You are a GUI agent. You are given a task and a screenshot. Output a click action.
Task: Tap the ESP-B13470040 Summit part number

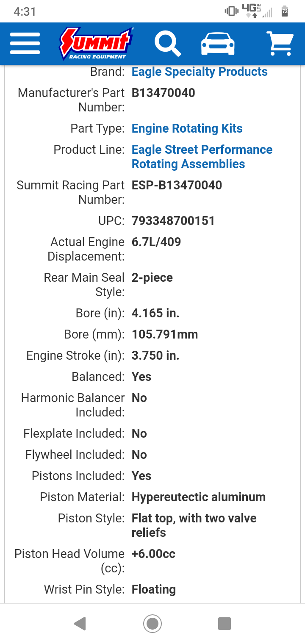pyautogui.click(x=177, y=185)
